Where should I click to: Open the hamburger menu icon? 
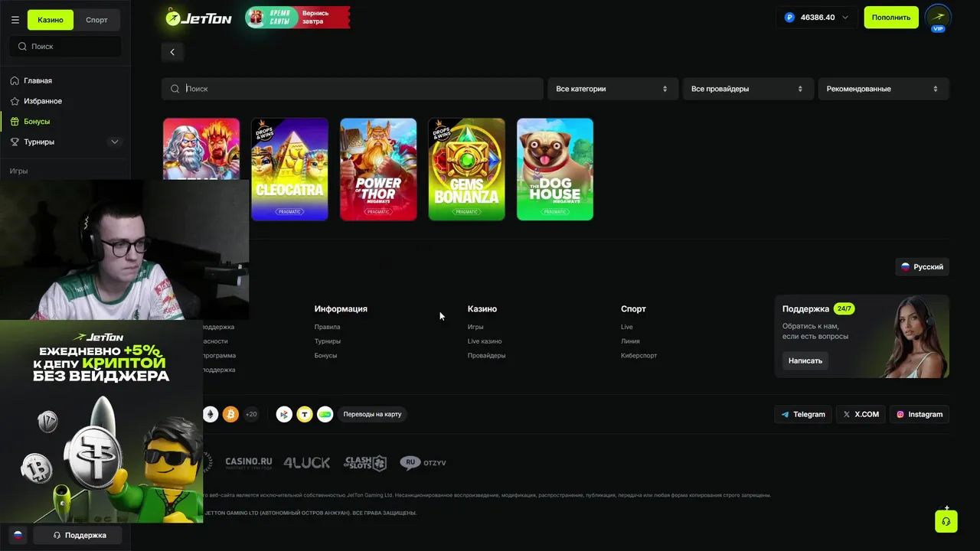coord(15,20)
